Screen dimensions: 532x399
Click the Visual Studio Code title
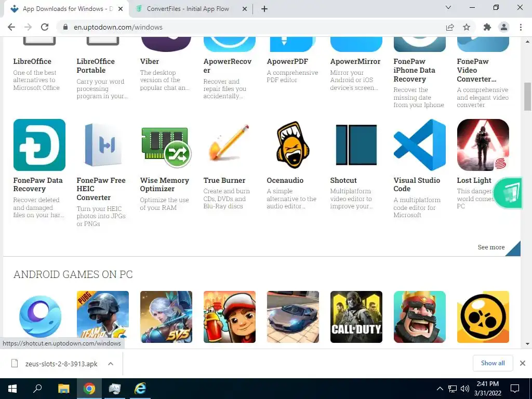coord(417,184)
